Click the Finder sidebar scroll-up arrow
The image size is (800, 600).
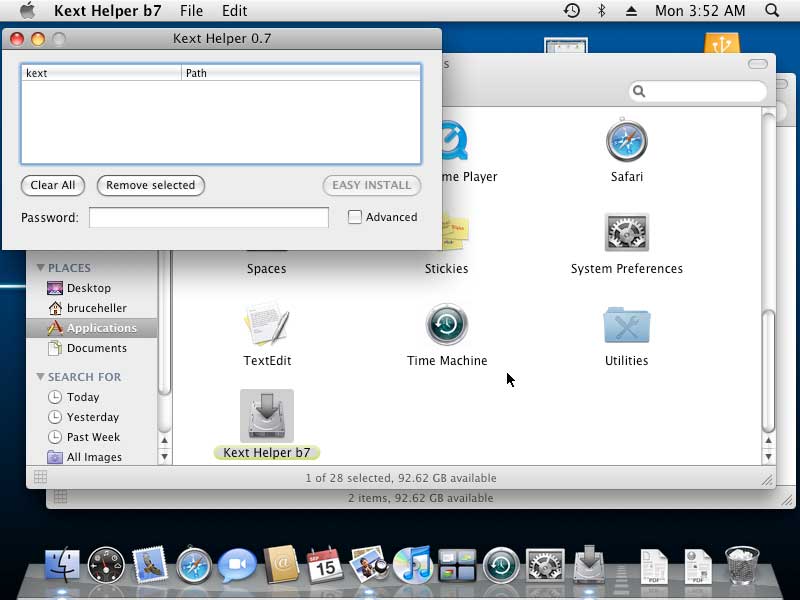tap(164, 440)
